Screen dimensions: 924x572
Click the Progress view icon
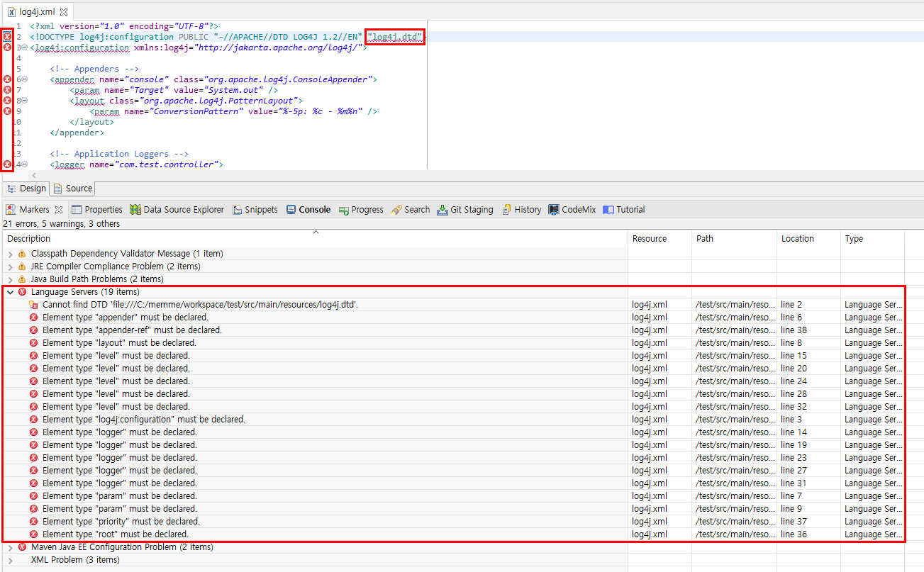click(344, 210)
